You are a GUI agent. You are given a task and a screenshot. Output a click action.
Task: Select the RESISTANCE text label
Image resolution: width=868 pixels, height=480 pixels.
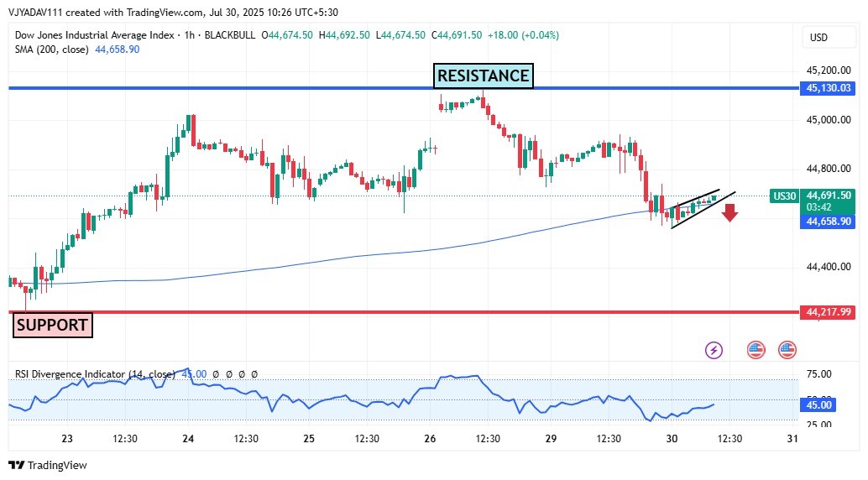pos(483,76)
